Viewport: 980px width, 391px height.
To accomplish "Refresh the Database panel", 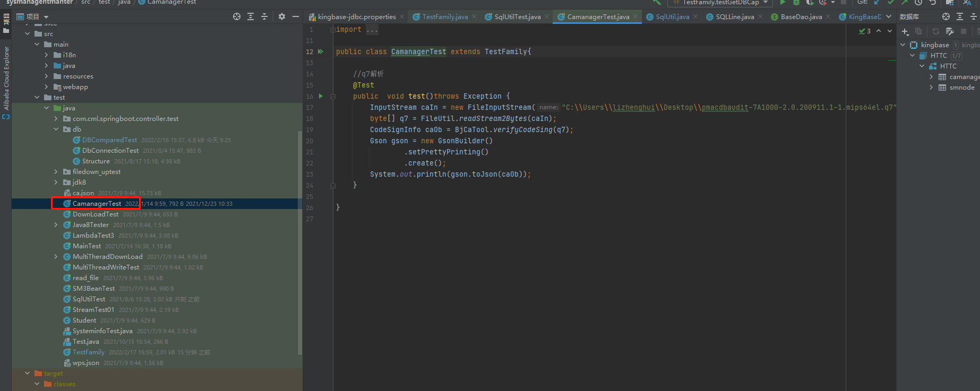I will tap(936, 31).
